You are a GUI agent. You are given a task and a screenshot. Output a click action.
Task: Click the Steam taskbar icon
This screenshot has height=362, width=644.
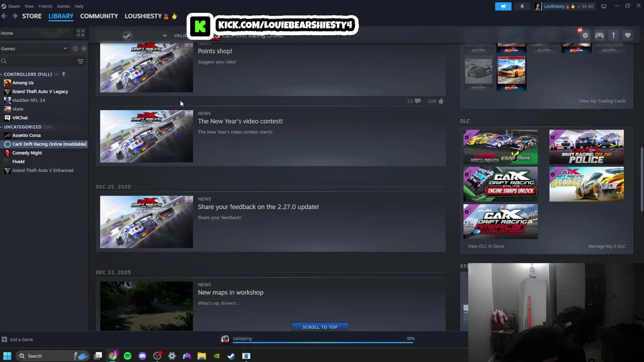231,356
